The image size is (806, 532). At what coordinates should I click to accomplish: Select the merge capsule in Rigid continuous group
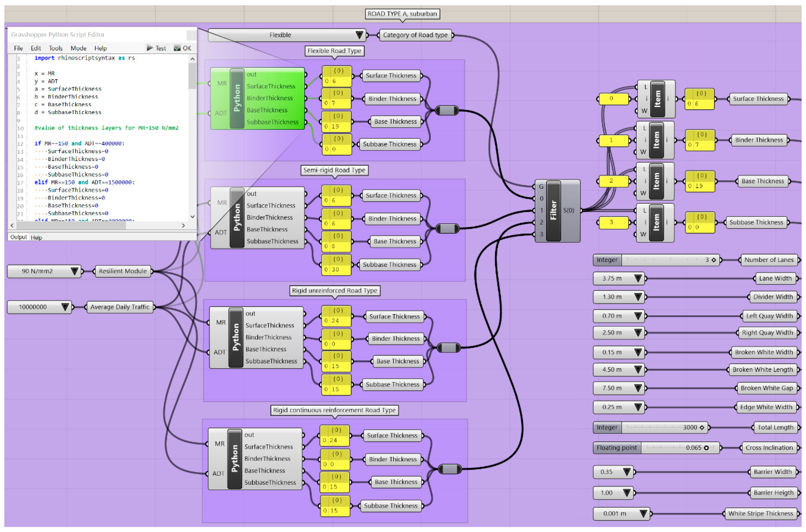pos(450,469)
